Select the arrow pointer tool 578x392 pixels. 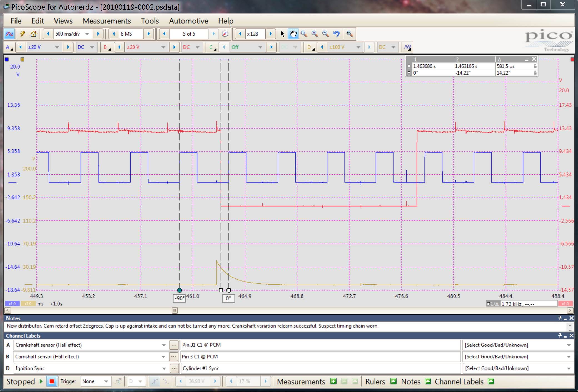pos(283,34)
